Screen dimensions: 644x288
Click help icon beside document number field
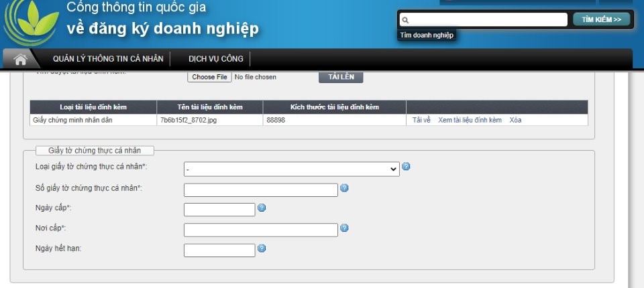coord(344,188)
